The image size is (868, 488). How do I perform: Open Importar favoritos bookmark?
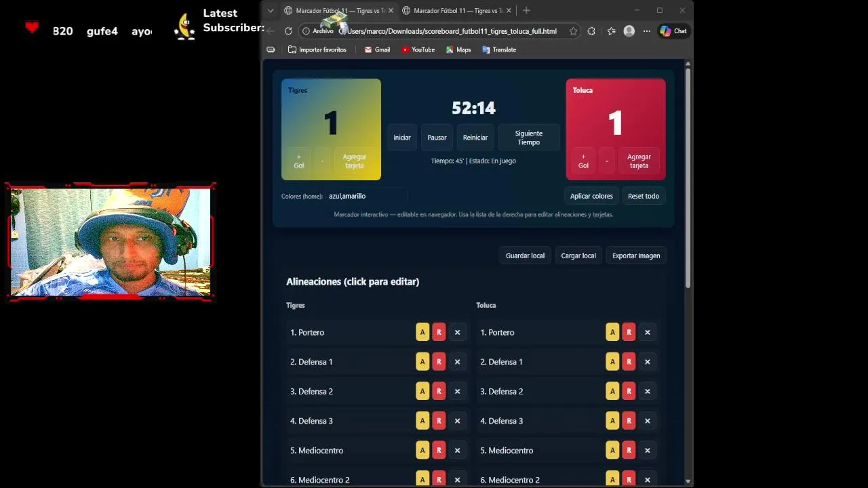tap(317, 49)
